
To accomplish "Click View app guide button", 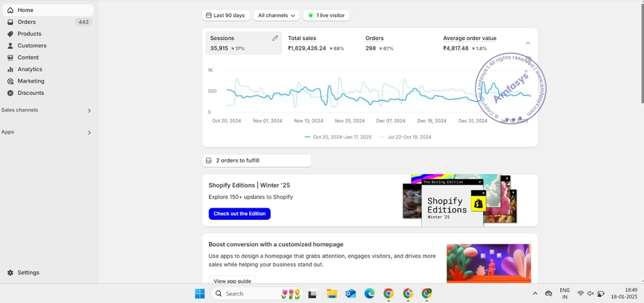I will tap(232, 281).
